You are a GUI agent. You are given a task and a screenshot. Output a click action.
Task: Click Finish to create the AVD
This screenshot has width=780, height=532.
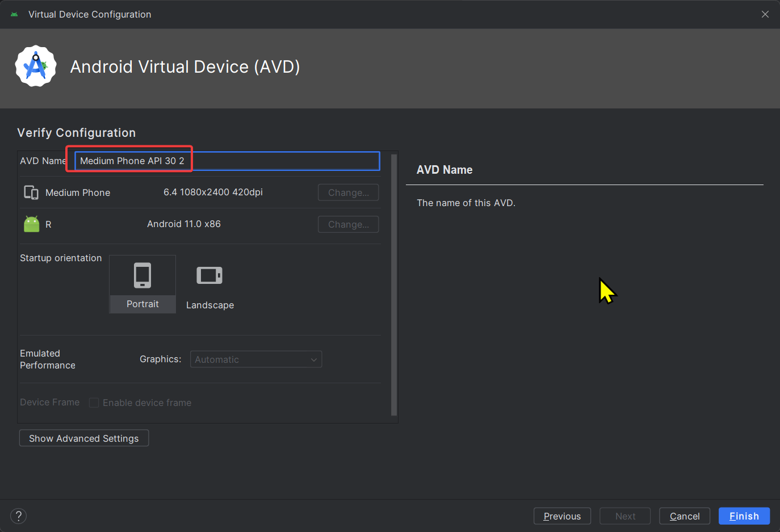(744, 516)
